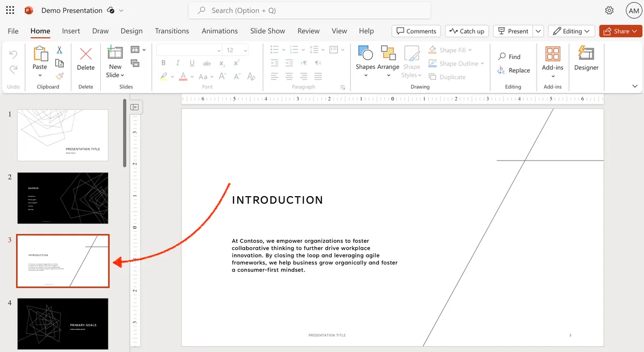Viewport: 644px width, 352px height.
Task: Toggle Strikethrough formatting
Action: point(207,63)
